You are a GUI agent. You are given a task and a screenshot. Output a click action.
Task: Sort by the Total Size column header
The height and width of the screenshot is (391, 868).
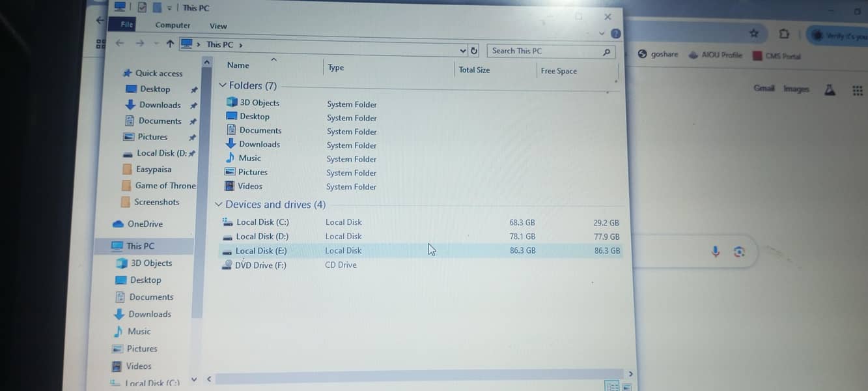(474, 70)
